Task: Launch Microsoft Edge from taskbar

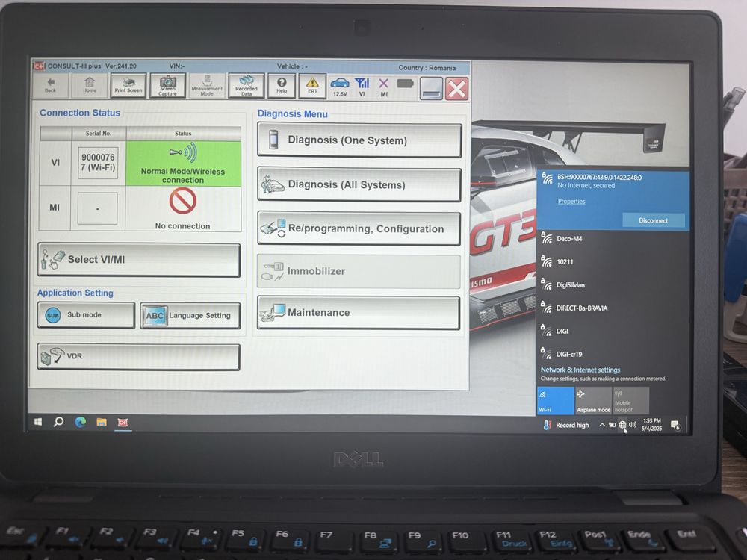Action: (x=80, y=422)
